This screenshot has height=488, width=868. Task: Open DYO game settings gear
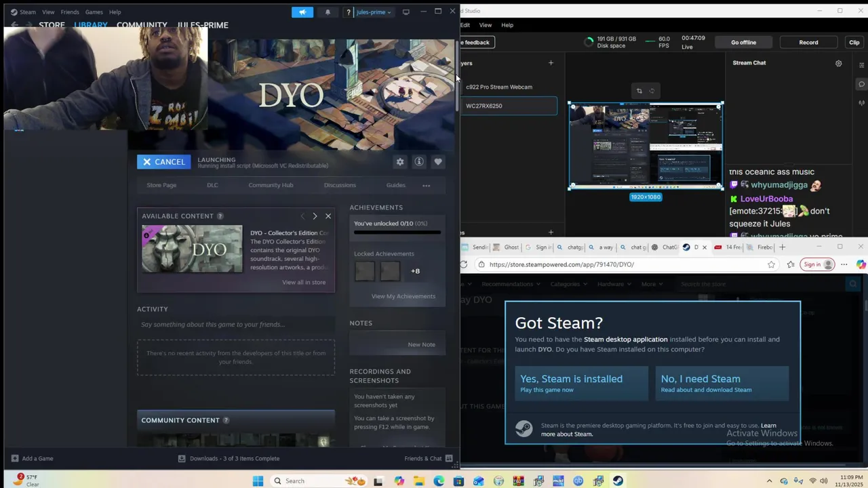400,161
